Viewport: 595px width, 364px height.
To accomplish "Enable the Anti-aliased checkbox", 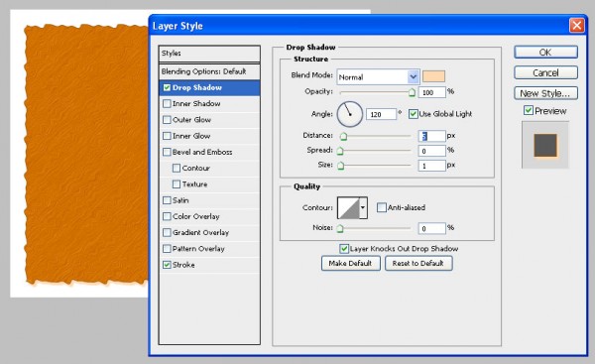I will tap(382, 207).
